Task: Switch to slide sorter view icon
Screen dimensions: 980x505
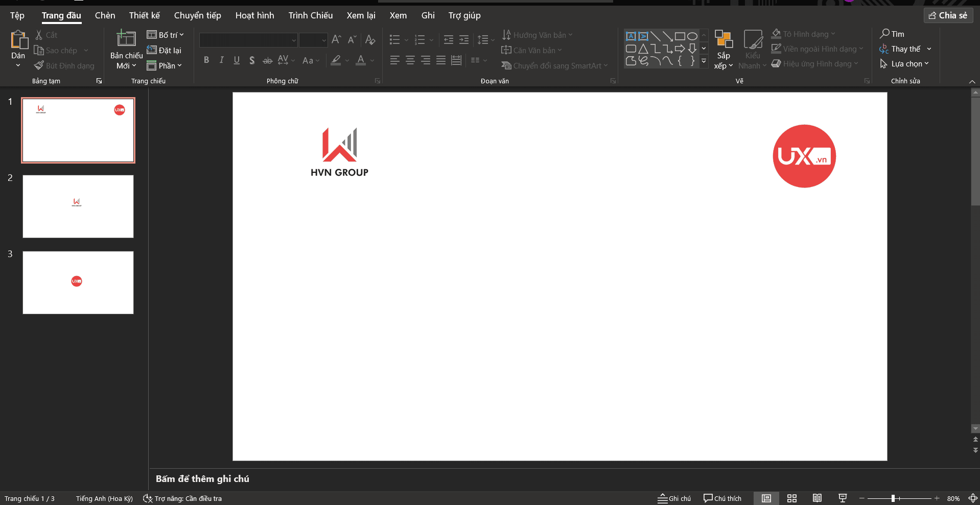Action: tap(792, 498)
